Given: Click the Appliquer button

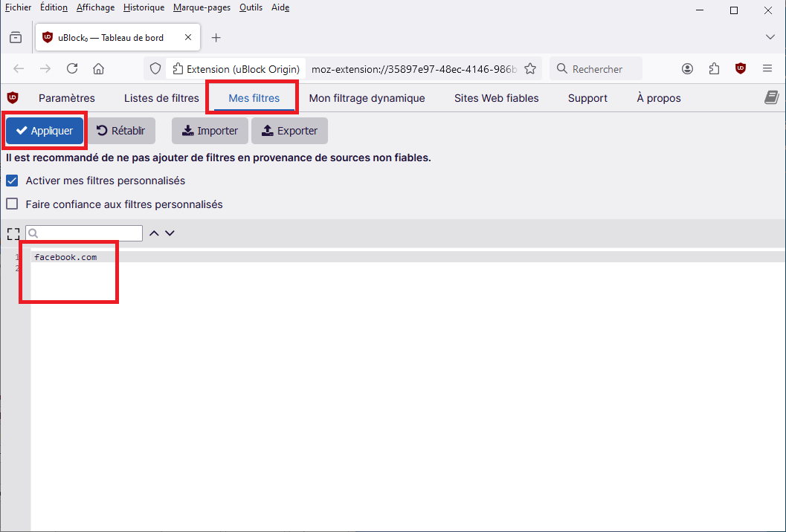Looking at the screenshot, I should point(45,131).
